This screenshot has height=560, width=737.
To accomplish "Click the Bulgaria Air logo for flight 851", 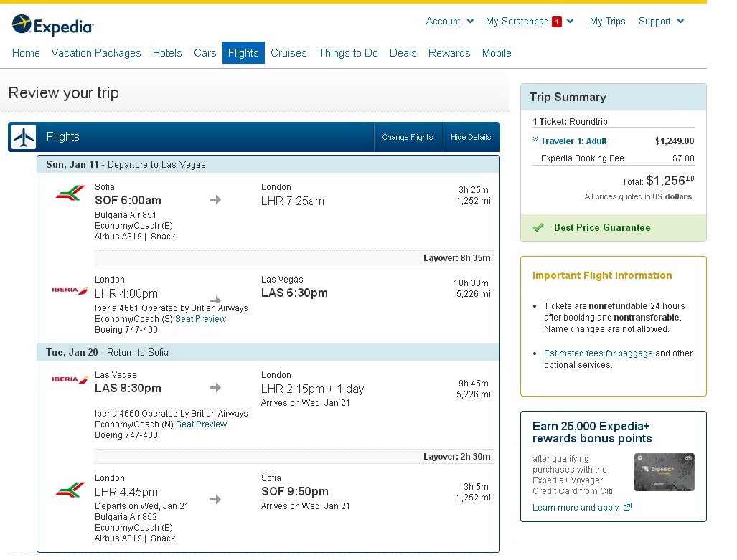I will pyautogui.click(x=70, y=194).
